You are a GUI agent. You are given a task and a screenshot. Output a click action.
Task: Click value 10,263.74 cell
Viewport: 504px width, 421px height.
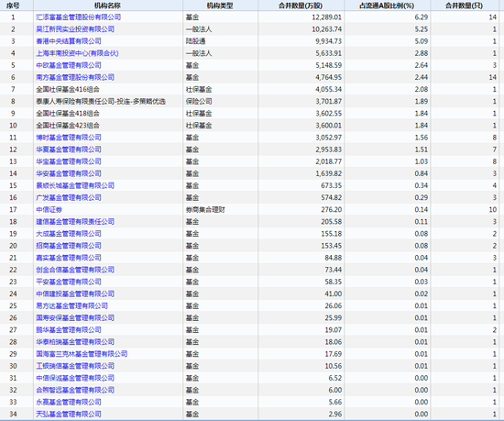pos(326,29)
